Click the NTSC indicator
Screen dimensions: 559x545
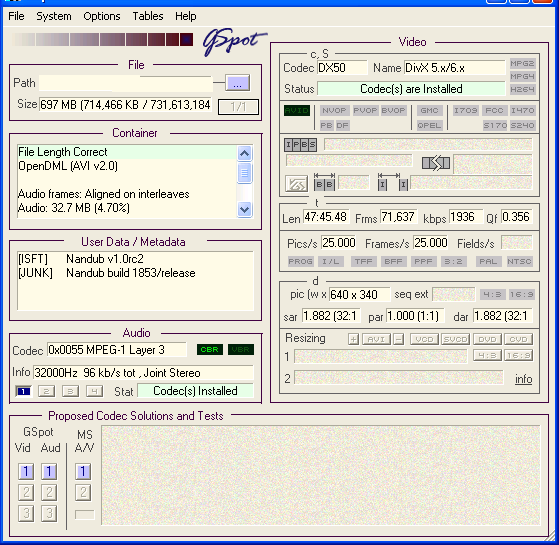[519, 262]
